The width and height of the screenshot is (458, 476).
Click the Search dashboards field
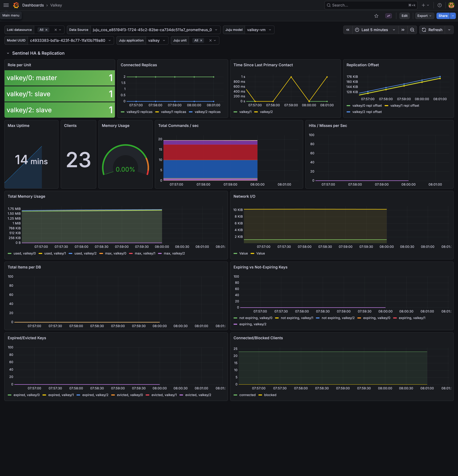point(371,5)
